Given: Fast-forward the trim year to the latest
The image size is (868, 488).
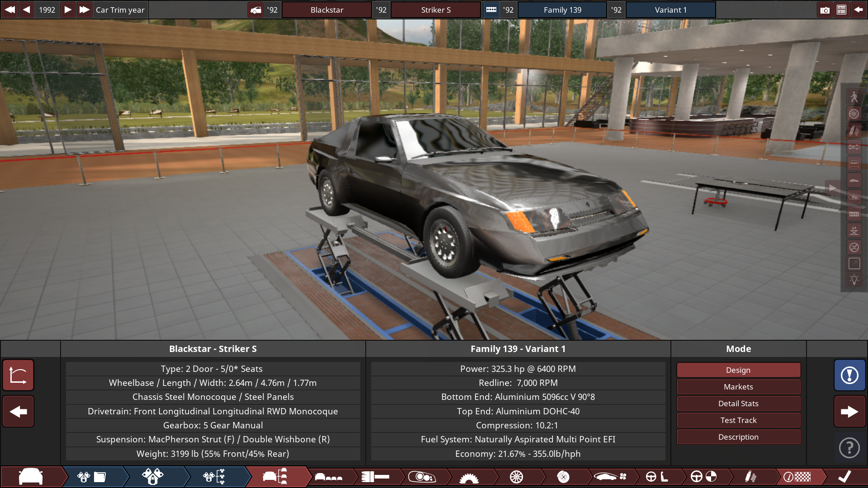Looking at the screenshot, I should click(84, 9).
